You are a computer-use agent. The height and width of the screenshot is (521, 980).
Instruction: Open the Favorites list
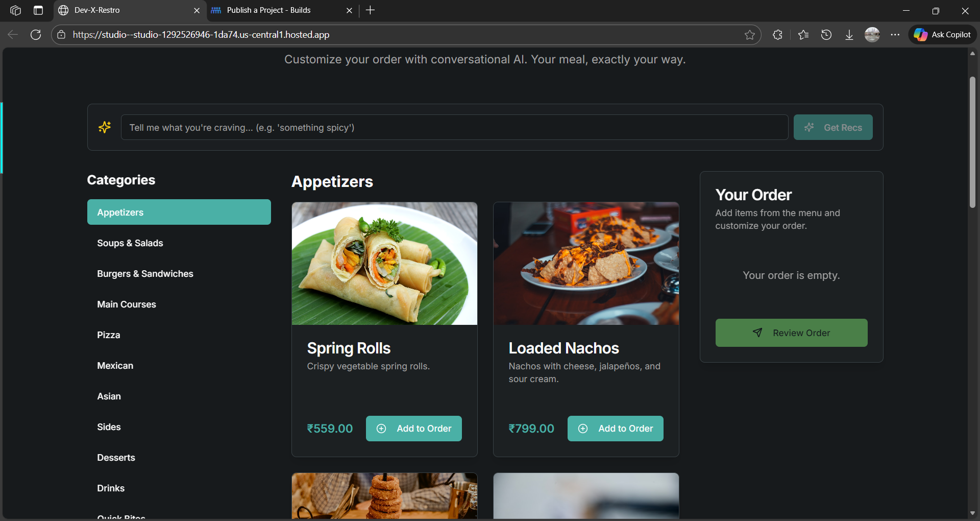pyautogui.click(x=803, y=35)
